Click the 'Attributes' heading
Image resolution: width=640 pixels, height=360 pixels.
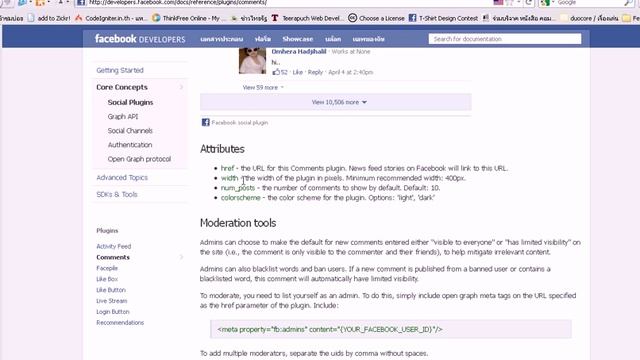click(222, 149)
